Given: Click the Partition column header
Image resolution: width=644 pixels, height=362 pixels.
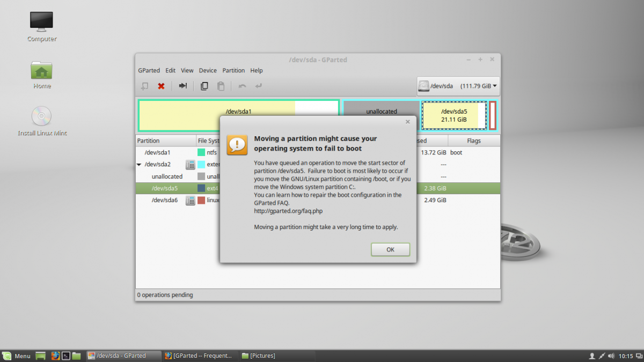Looking at the screenshot, I should click(x=166, y=141).
